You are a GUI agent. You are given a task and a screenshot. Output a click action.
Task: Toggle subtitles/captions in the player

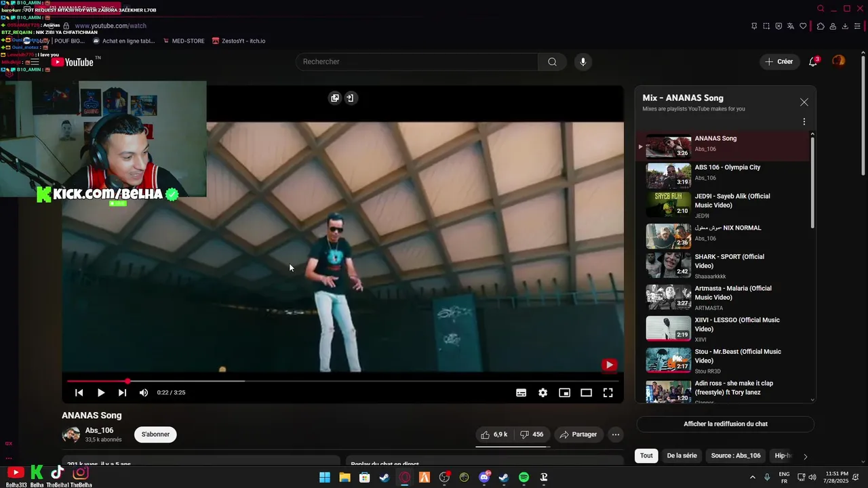point(521,392)
